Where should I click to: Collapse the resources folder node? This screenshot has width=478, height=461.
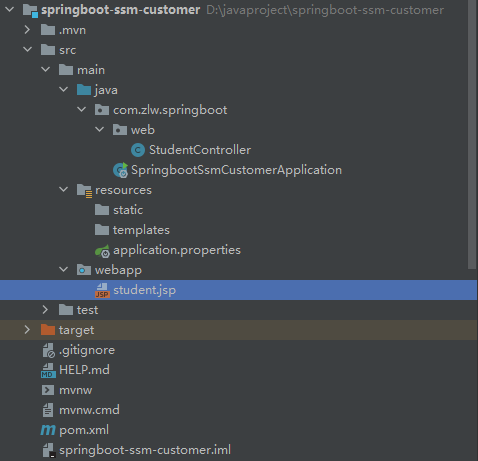(63, 190)
